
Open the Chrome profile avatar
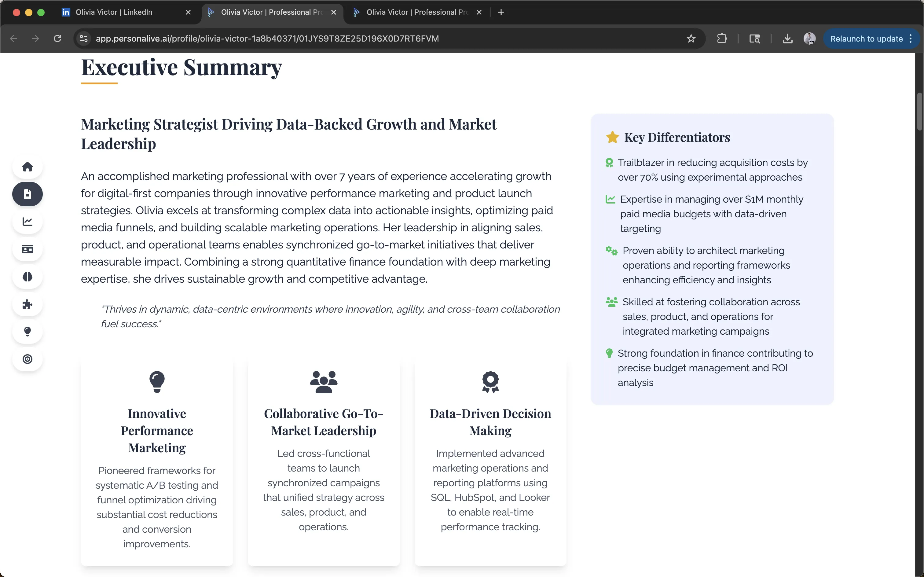click(809, 39)
